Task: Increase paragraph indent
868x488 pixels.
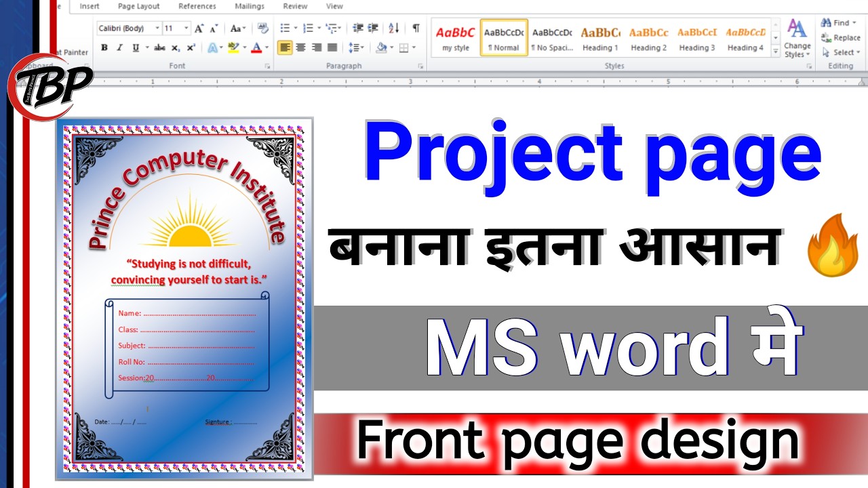Action: (x=372, y=28)
